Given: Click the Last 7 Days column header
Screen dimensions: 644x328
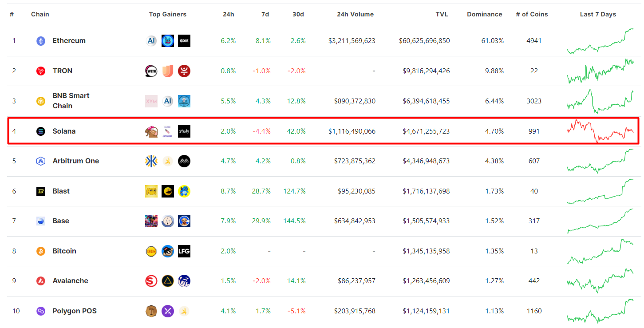Looking at the screenshot, I should pos(598,14).
